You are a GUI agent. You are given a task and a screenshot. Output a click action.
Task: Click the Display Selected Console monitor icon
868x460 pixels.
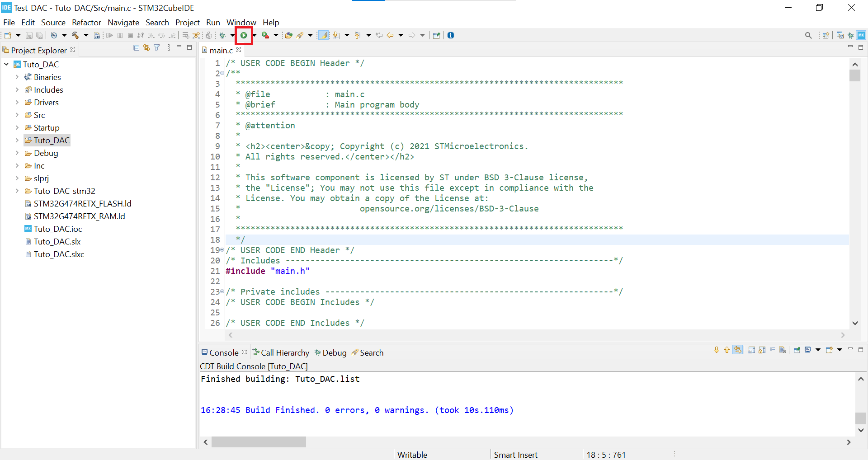[808, 350]
